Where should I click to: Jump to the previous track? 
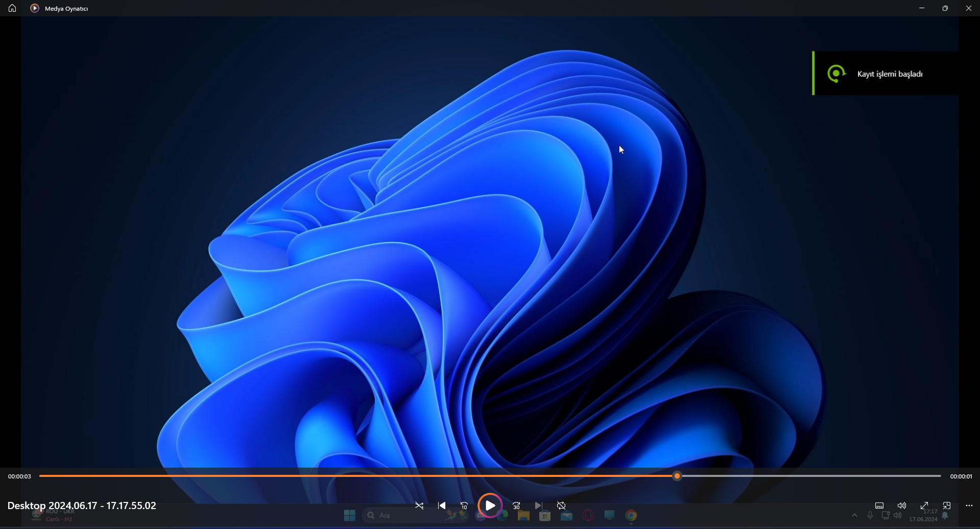pos(442,506)
